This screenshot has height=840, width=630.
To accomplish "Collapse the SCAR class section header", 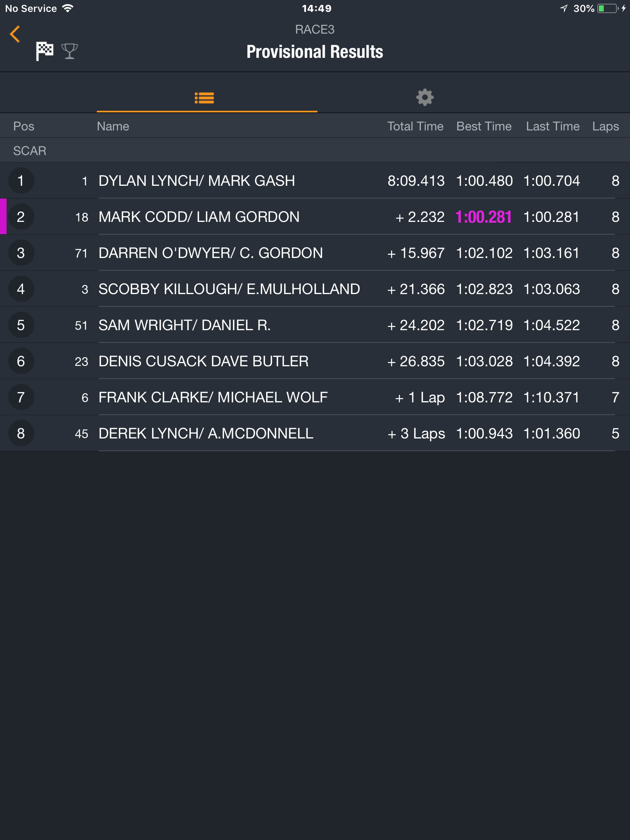I will coord(315,151).
